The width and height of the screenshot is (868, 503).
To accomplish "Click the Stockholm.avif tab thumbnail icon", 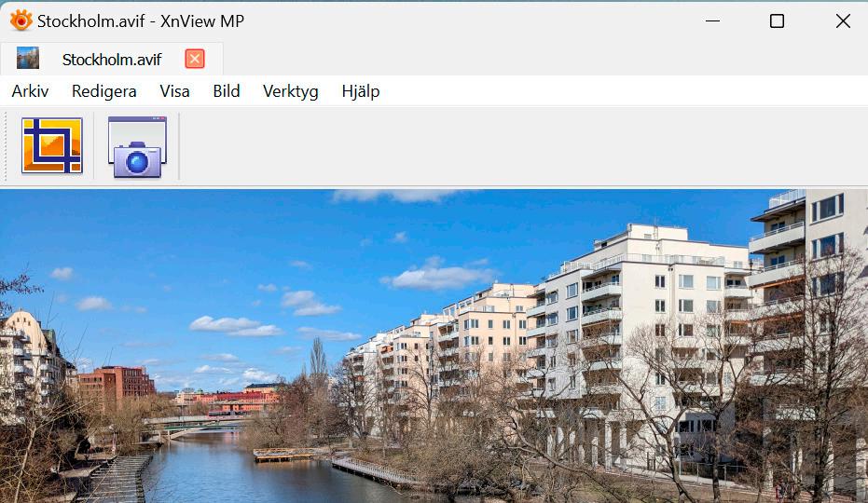I will pyautogui.click(x=28, y=58).
